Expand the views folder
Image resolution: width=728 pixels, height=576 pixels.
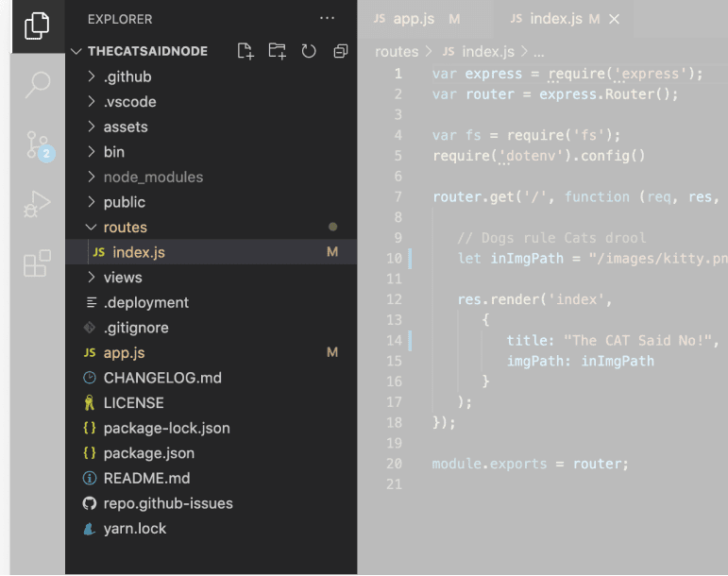122,278
